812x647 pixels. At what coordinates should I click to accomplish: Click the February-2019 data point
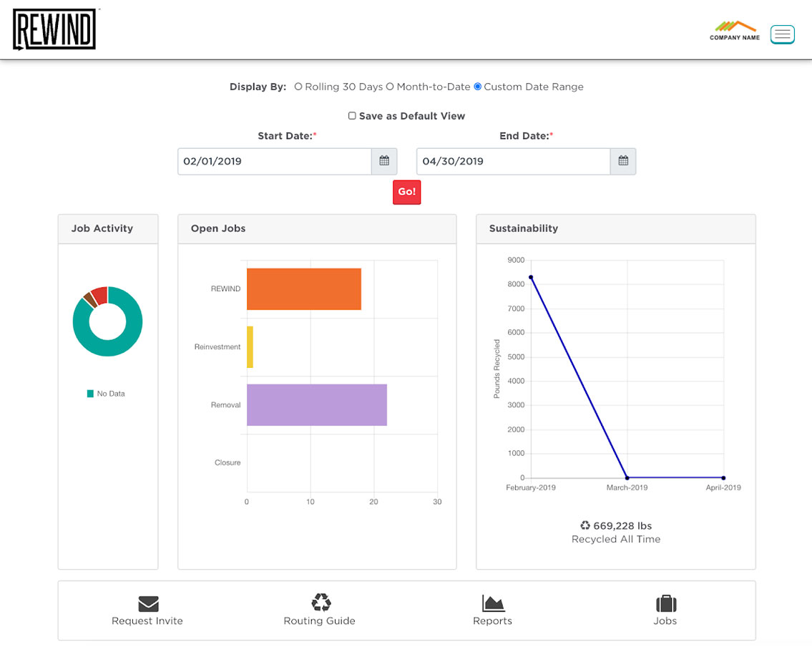click(x=531, y=277)
